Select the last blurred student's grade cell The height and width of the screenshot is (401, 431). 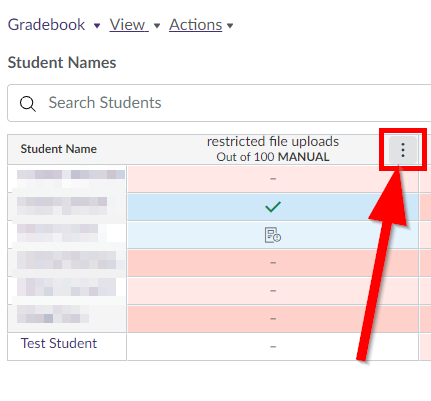[273, 319]
